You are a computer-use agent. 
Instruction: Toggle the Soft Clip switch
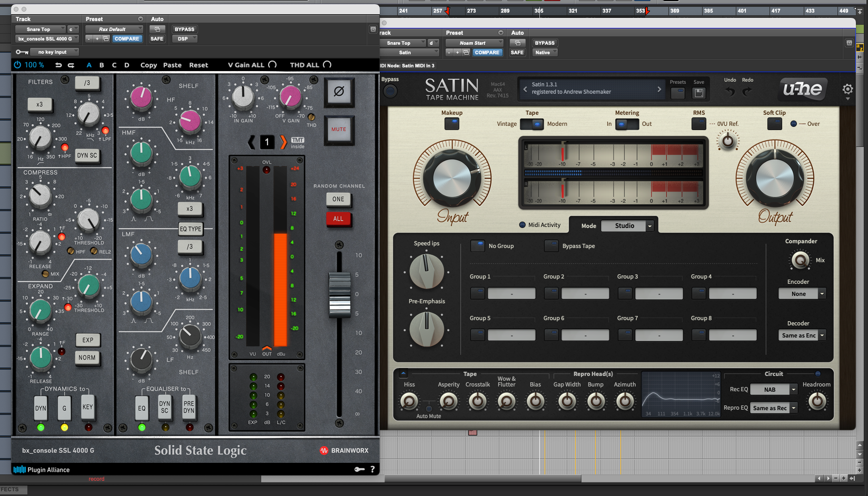774,124
